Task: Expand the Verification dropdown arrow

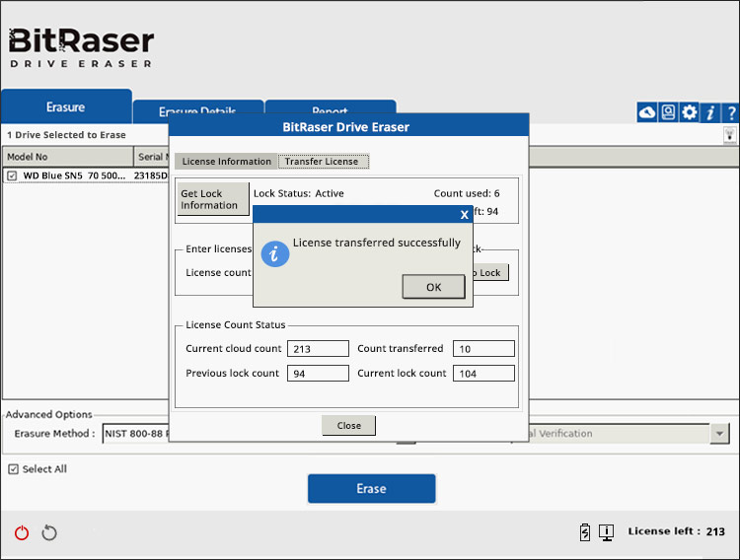Action: [x=719, y=434]
